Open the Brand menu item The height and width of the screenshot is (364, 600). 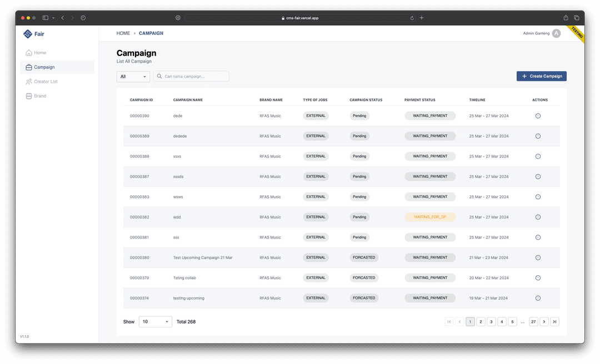click(x=40, y=96)
